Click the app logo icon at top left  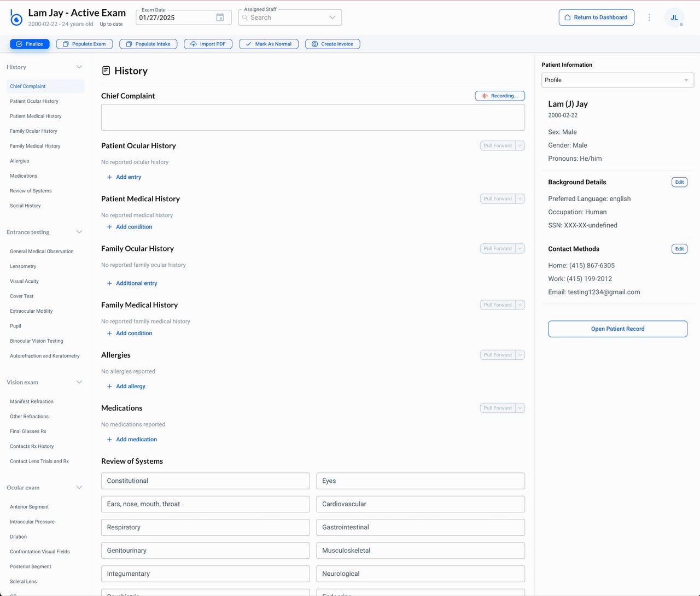coord(16,18)
